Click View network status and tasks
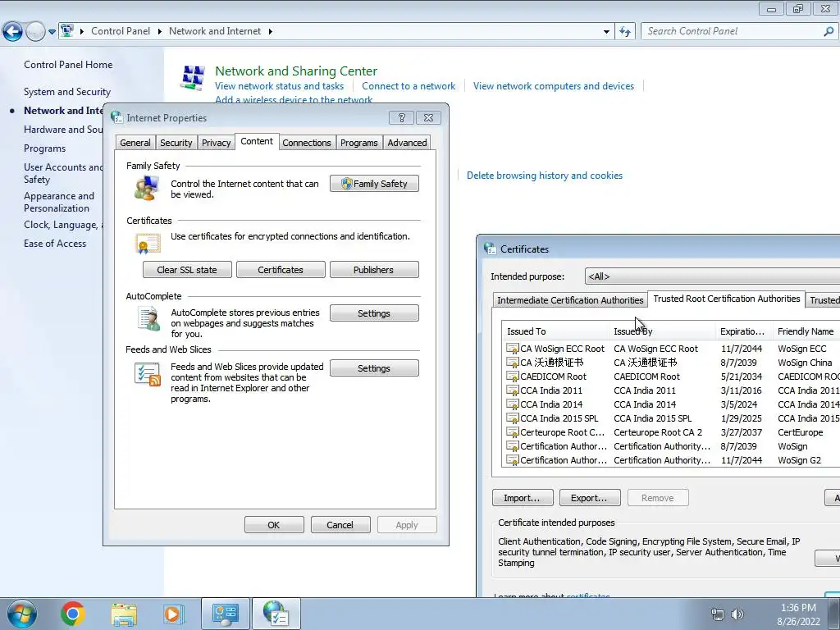Image resolution: width=840 pixels, height=630 pixels. click(279, 85)
